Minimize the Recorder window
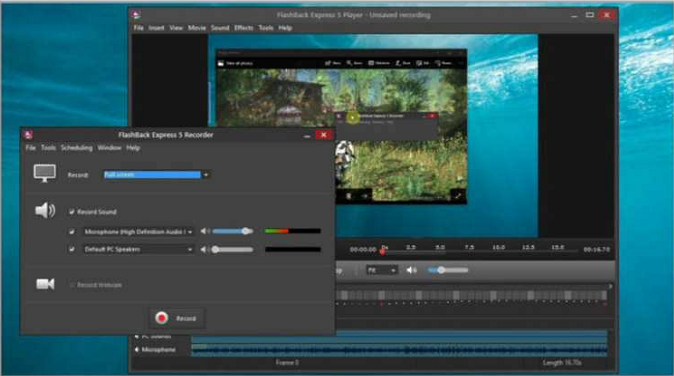 click(x=307, y=135)
